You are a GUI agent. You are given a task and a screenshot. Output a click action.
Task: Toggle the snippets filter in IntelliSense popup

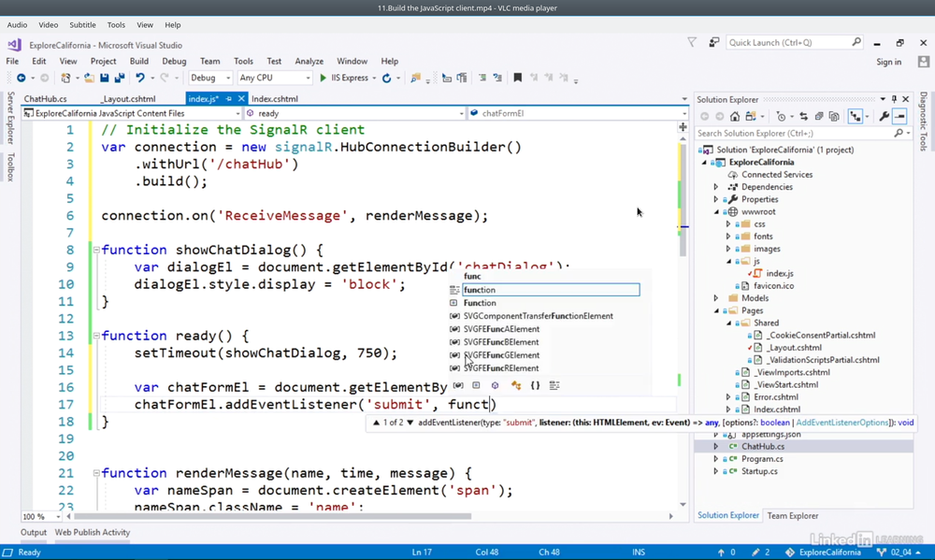coord(554,385)
